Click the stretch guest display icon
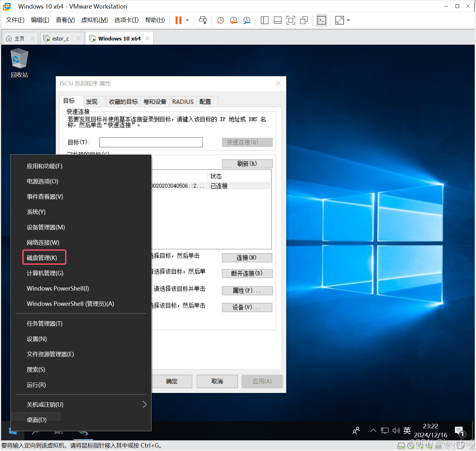 [x=339, y=20]
